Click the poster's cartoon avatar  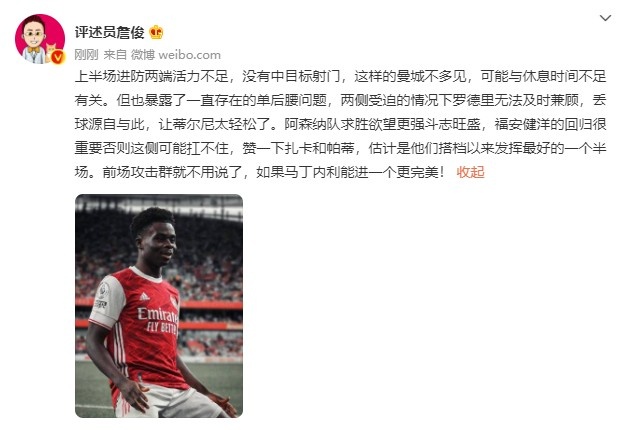tap(40, 39)
